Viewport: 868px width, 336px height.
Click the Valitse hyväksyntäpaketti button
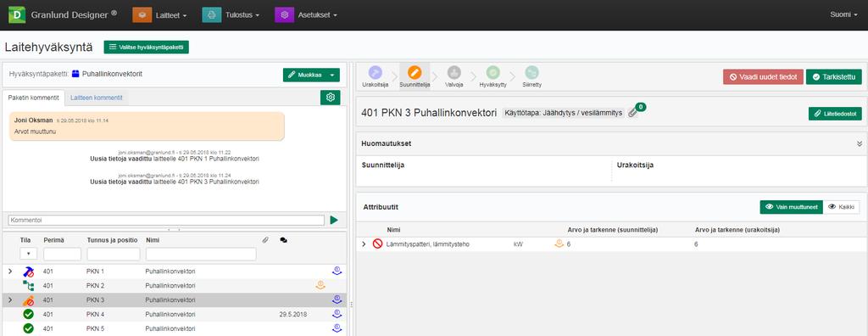pyautogui.click(x=146, y=48)
